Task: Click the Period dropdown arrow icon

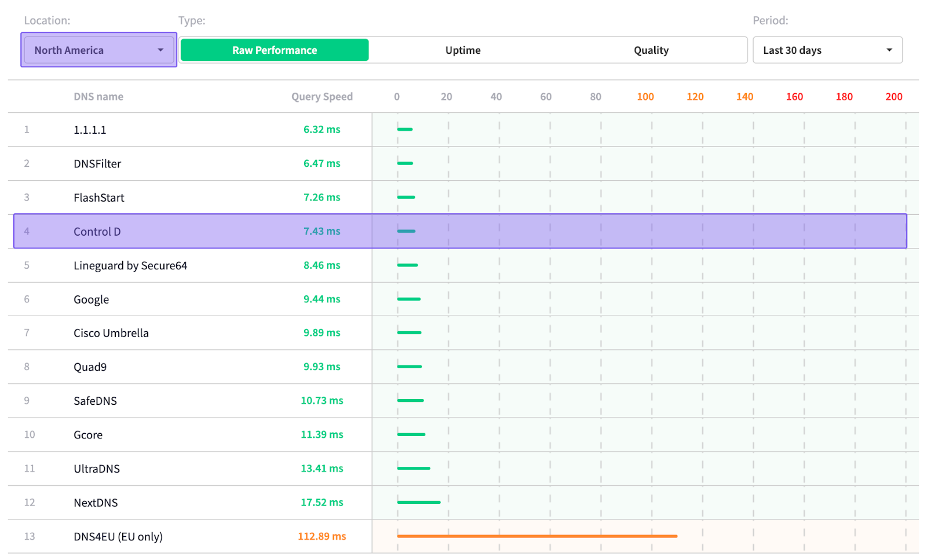Action: pos(889,50)
